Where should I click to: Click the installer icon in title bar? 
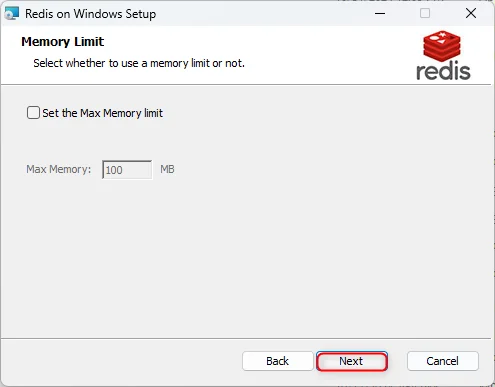point(11,14)
